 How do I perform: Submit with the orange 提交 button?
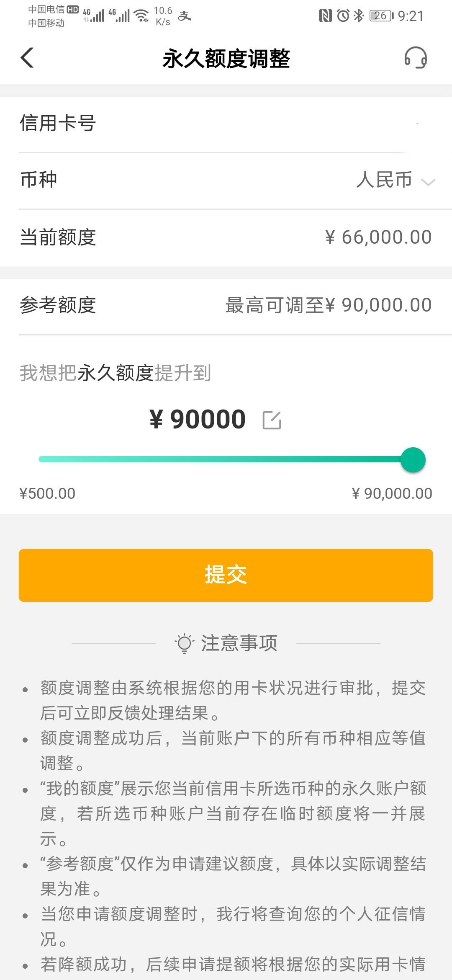coord(226,575)
